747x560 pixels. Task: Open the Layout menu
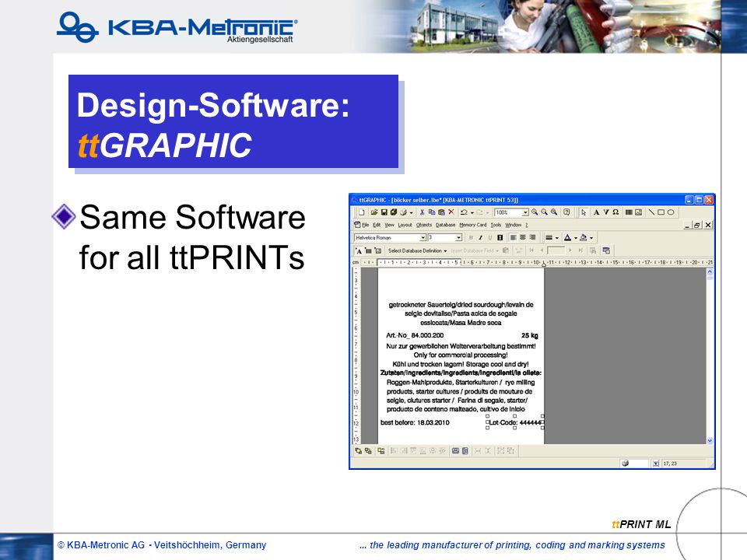[405, 225]
